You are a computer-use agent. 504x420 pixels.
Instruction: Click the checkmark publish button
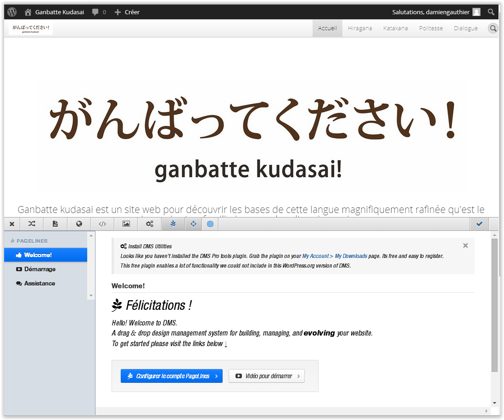(480, 224)
